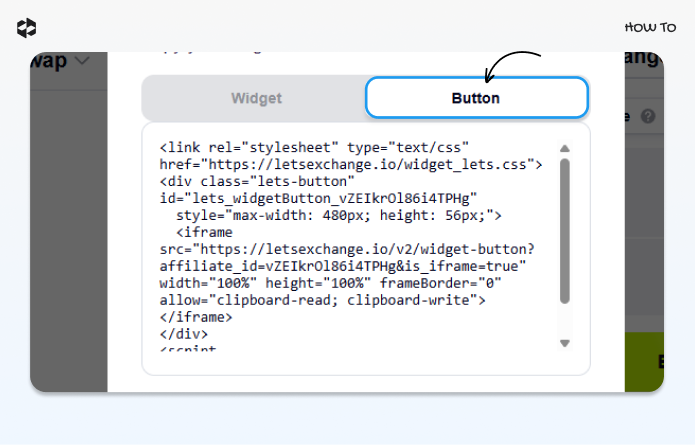Click the question mark help icon
695x445 pixels.
point(648,117)
